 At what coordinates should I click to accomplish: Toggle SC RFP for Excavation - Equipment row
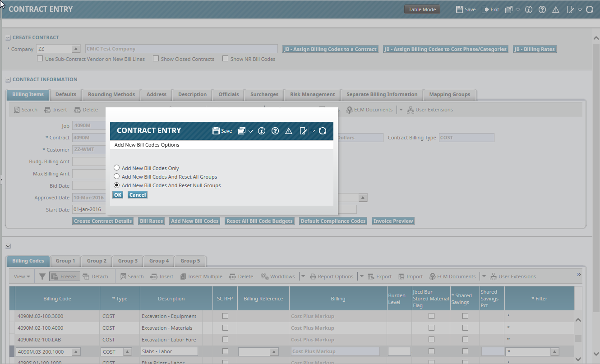(x=225, y=316)
